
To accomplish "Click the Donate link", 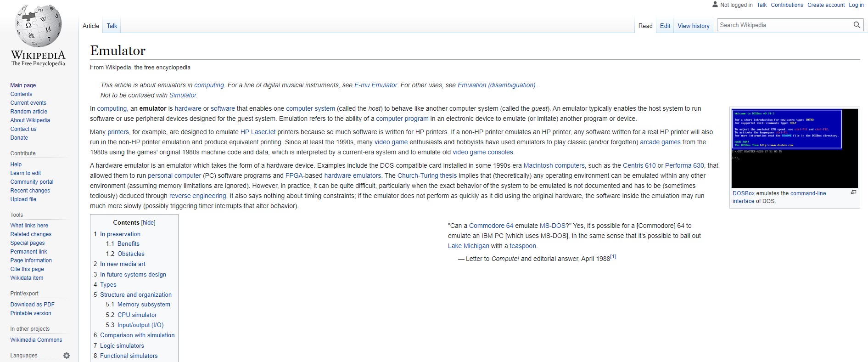I will coord(19,138).
